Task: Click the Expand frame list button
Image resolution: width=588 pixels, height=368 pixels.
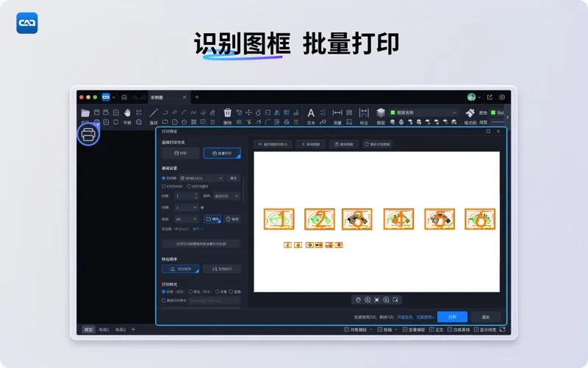Action: click(x=273, y=144)
